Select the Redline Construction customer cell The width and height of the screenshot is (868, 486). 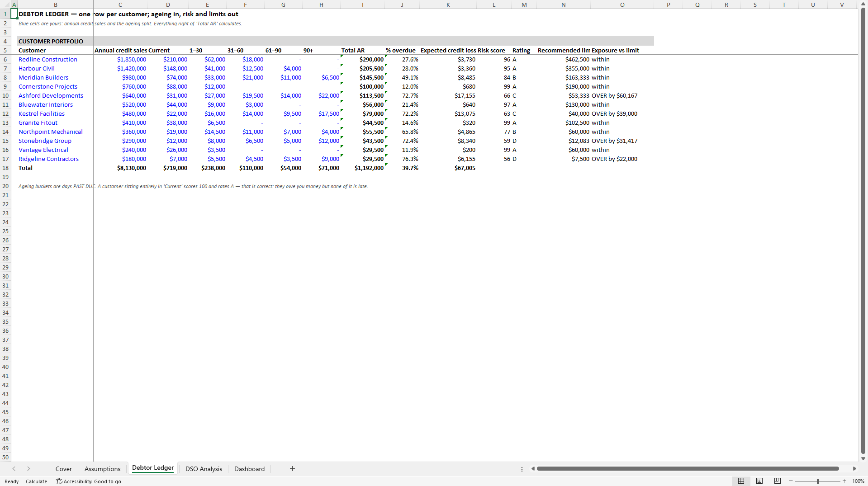click(x=55, y=59)
